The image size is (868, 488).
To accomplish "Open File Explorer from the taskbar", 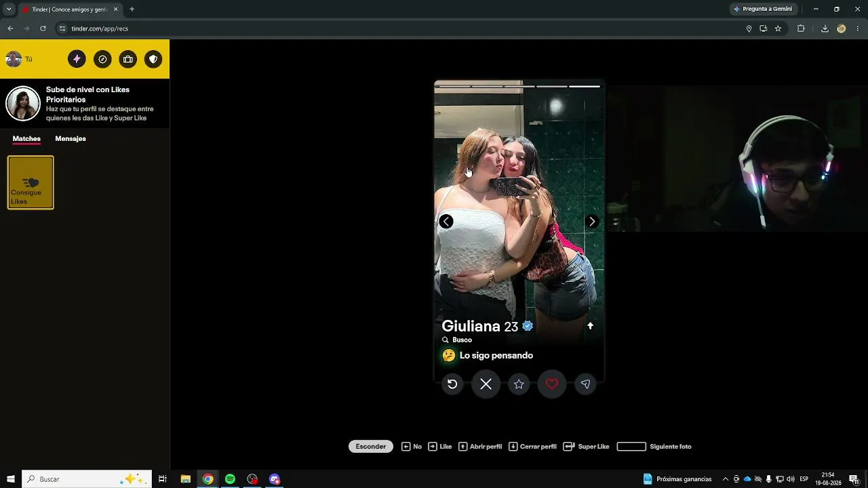I will [x=185, y=479].
